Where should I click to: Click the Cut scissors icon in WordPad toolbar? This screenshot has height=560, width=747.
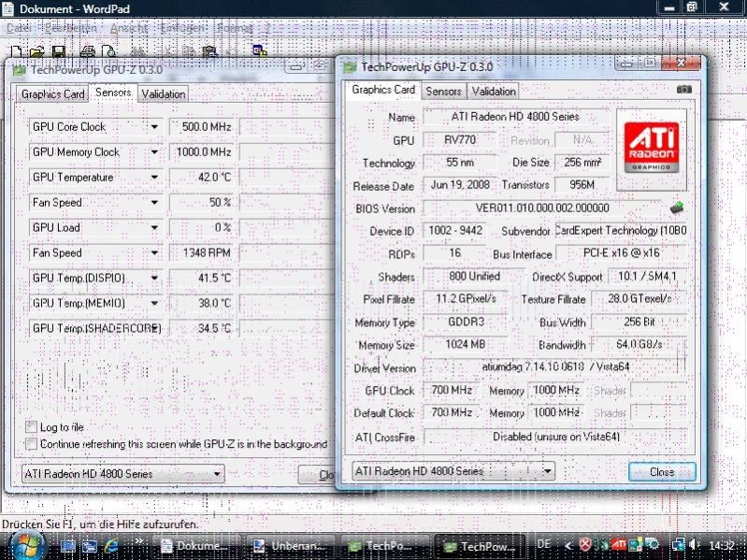[167, 51]
